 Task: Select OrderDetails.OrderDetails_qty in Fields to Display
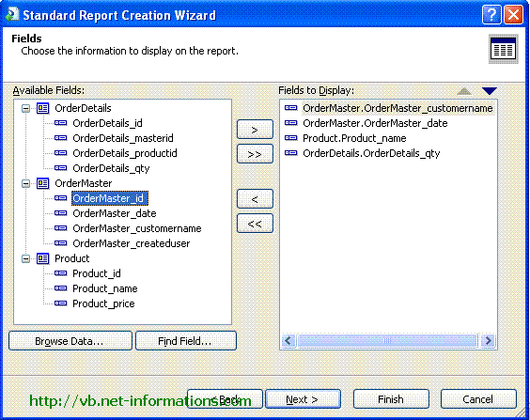click(x=371, y=153)
